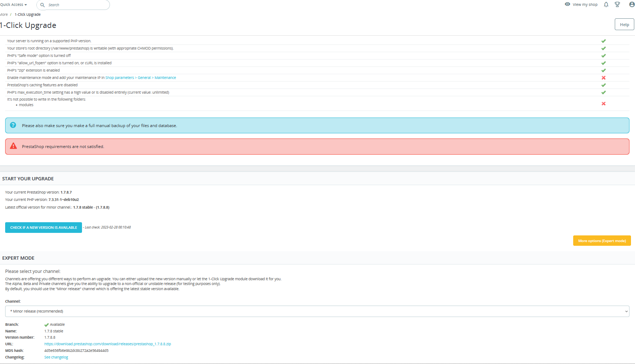Click the More breadcrumb item
The height and width of the screenshot is (364, 635).
click(x=3, y=14)
